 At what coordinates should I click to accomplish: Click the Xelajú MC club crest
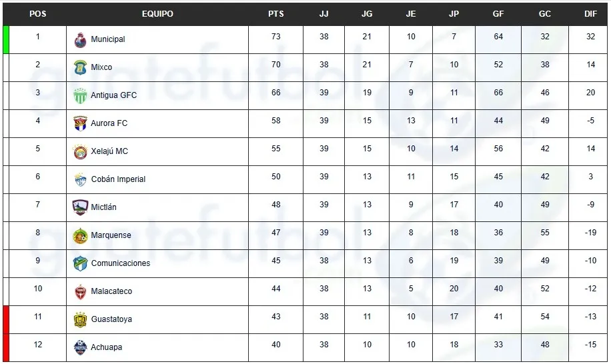click(80, 152)
